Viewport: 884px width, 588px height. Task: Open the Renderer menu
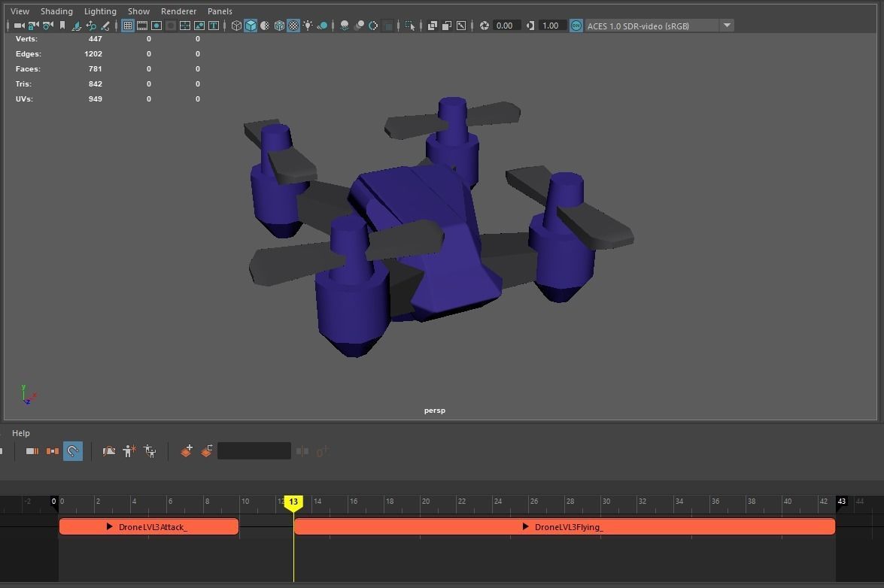point(179,11)
